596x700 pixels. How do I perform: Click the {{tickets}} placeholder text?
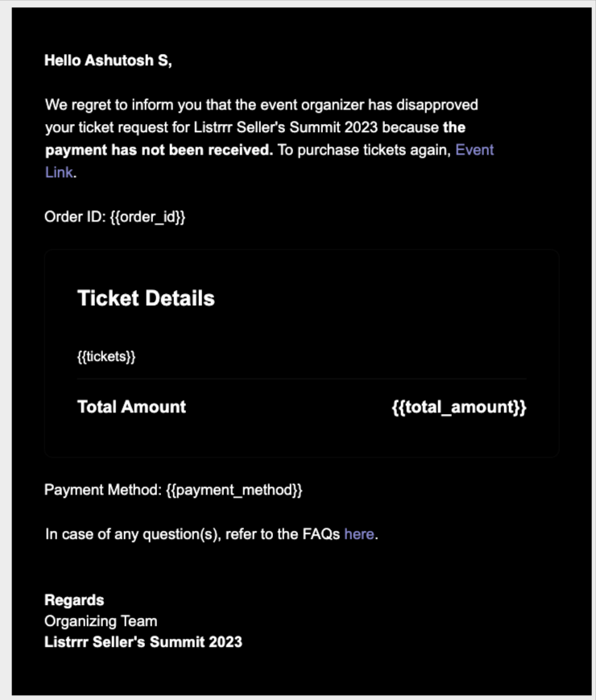(x=106, y=358)
